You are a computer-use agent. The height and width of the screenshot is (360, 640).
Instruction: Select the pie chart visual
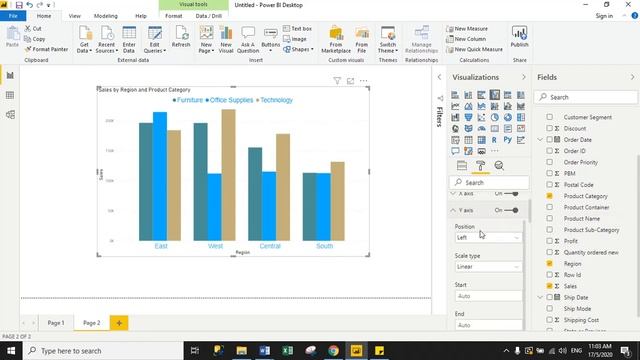(x=495, y=118)
